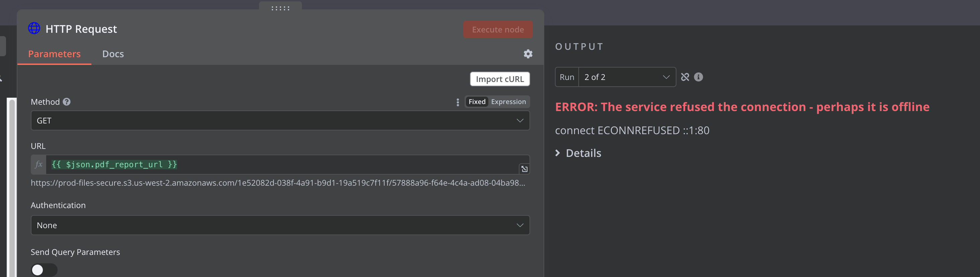Open Method parameter options three-dot menu
The width and height of the screenshot is (980, 277).
pyautogui.click(x=457, y=102)
